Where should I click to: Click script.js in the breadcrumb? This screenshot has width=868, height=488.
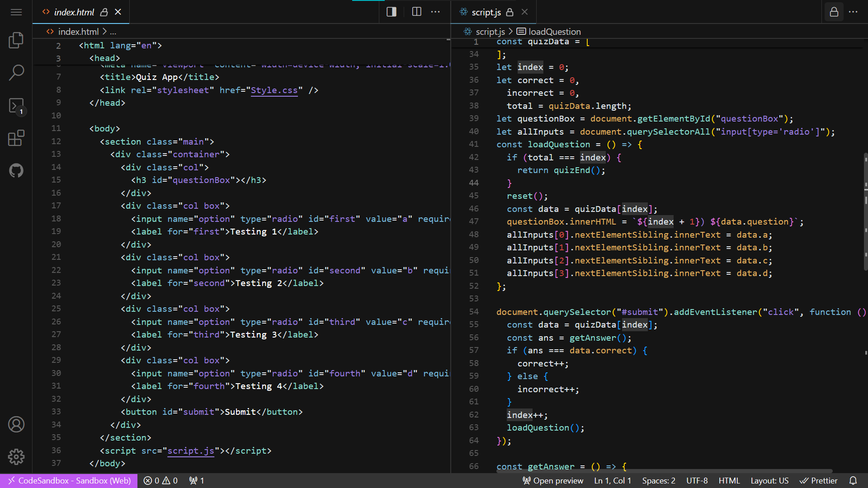[x=490, y=32]
